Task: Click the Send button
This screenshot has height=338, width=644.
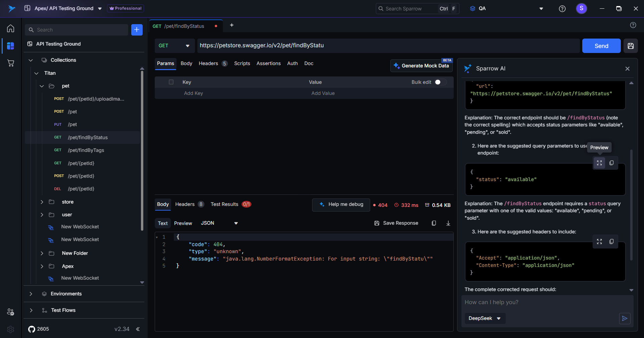Action: [601, 46]
